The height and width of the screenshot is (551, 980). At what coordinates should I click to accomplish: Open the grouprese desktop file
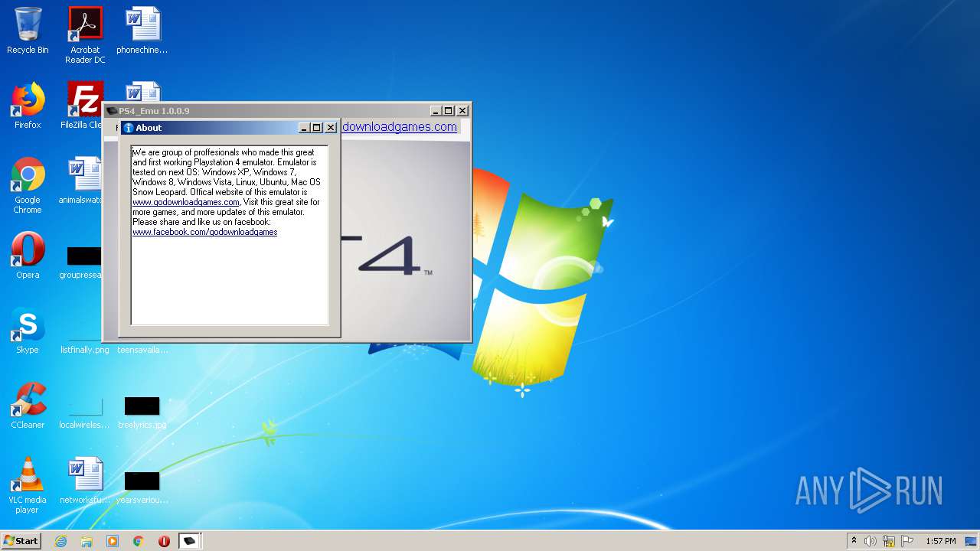83,262
